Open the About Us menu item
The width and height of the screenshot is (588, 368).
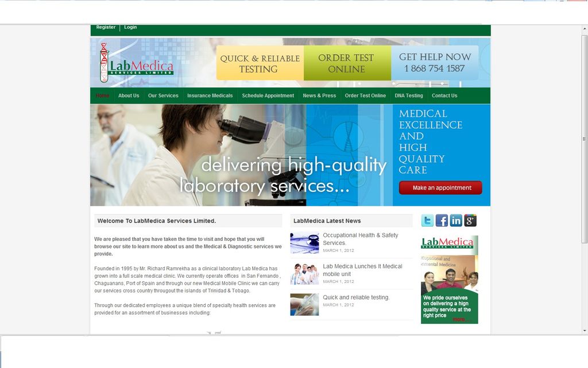tap(129, 95)
